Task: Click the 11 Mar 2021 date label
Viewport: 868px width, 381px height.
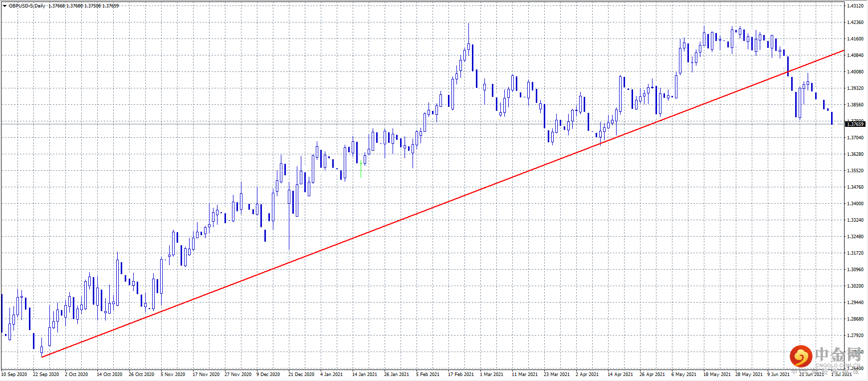Action: [525, 375]
